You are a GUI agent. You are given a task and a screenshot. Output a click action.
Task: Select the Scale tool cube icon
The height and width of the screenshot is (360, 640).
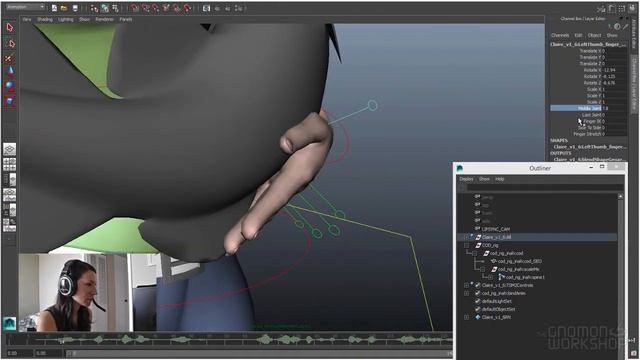10,101
